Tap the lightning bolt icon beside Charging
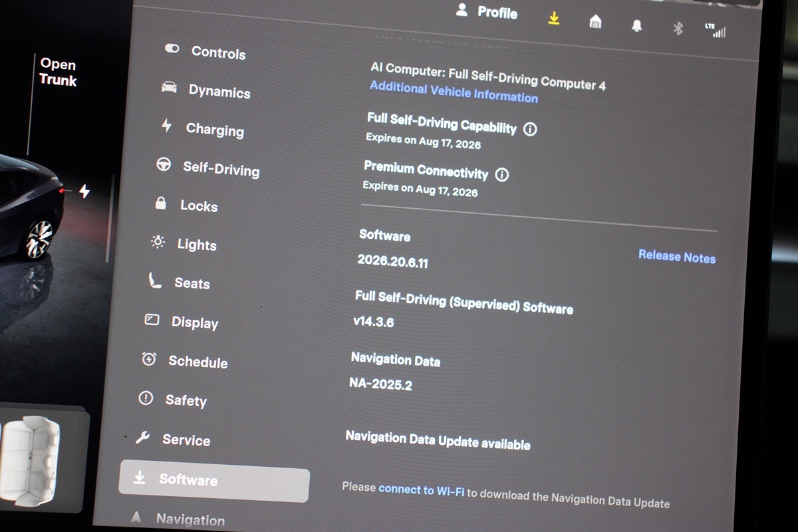The image size is (798, 532). pos(167,126)
